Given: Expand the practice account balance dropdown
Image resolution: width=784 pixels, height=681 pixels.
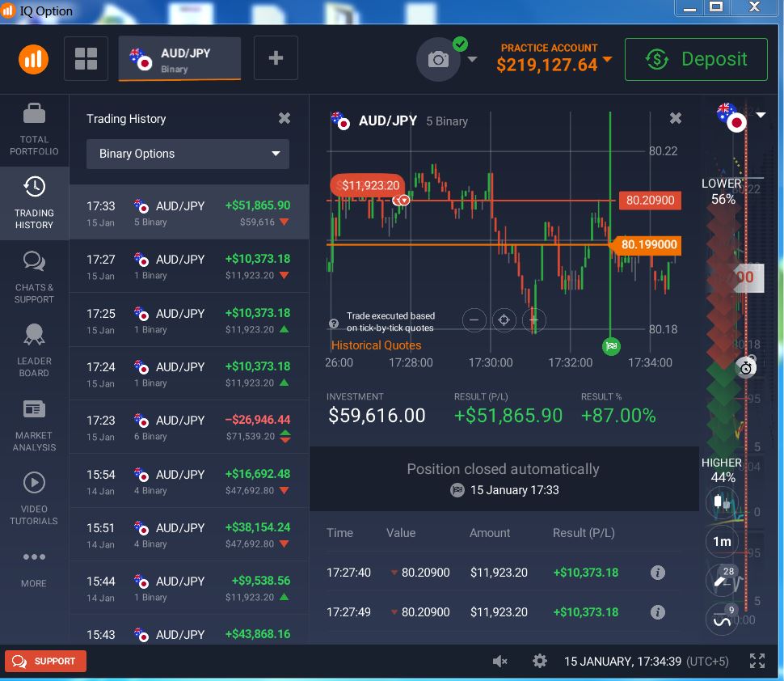Looking at the screenshot, I should (x=608, y=59).
